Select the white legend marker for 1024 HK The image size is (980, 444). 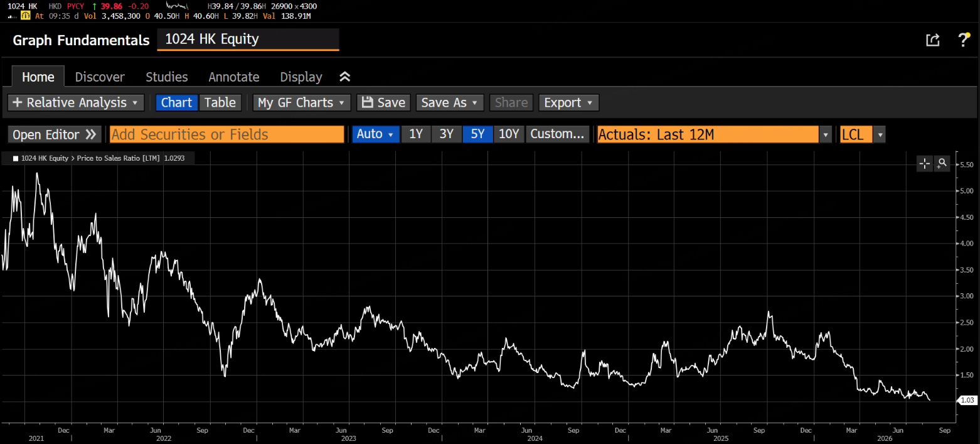click(16, 159)
